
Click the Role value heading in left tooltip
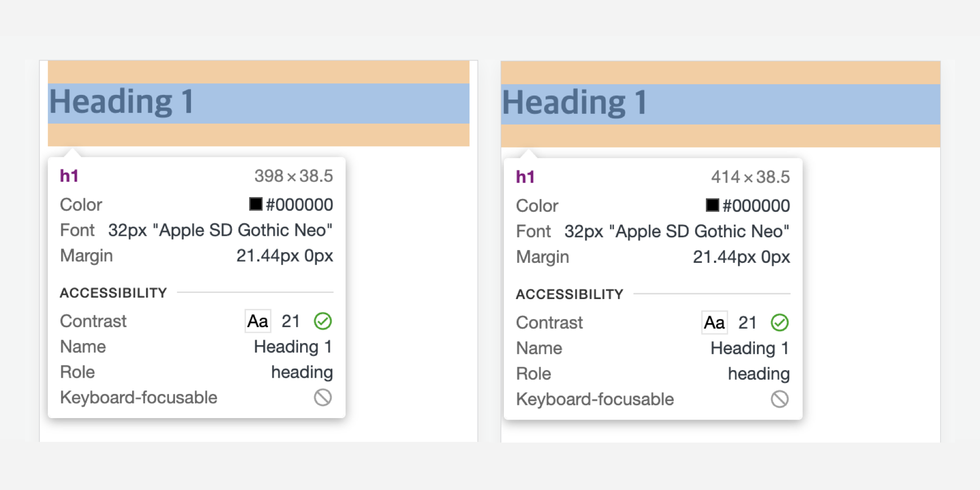click(x=302, y=372)
